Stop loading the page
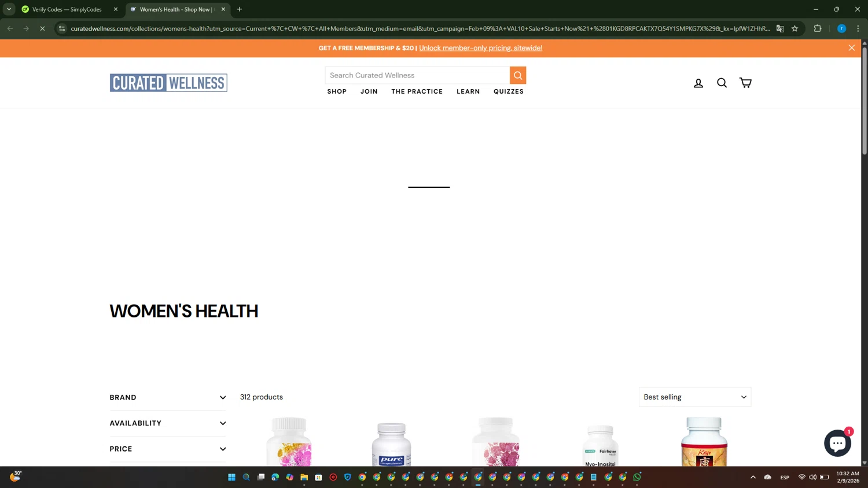 point(42,28)
